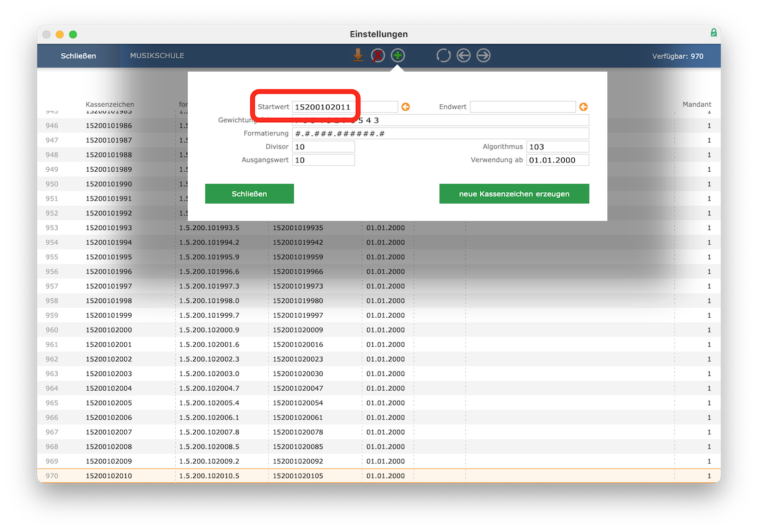758x532 pixels.
Task: Select Kassenzeichen 15200102003
Action: [x=109, y=374]
